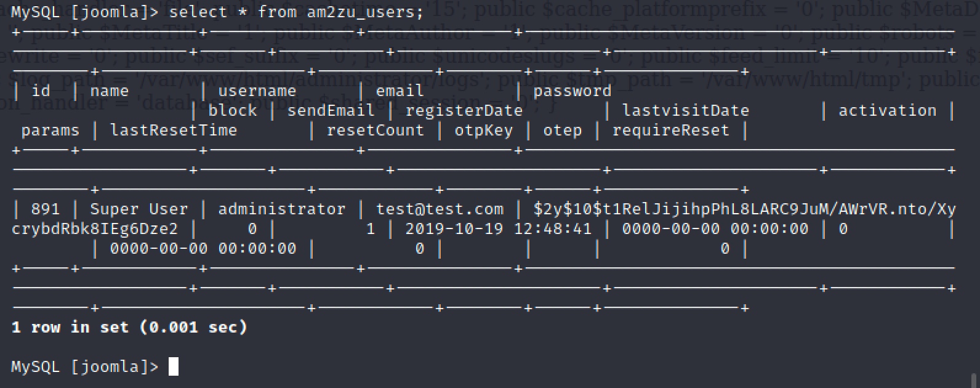Click the 'password' column header
Viewport: 980px width, 388px height.
point(572,91)
